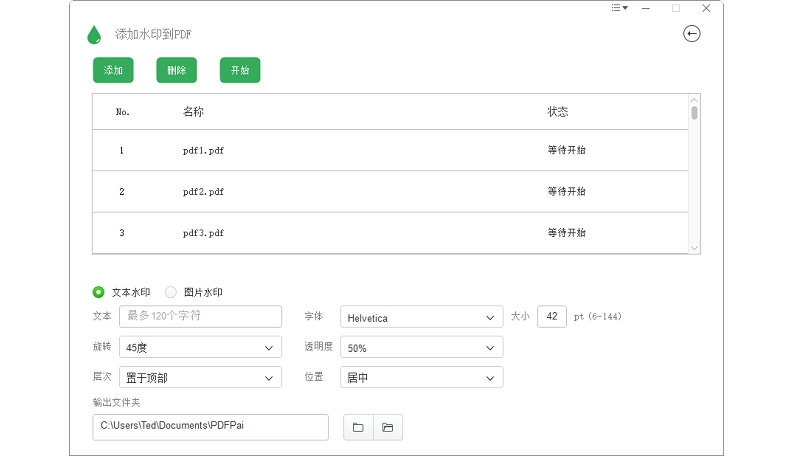Minimize the PDF watermark window
The width and height of the screenshot is (800, 456).
click(x=648, y=8)
